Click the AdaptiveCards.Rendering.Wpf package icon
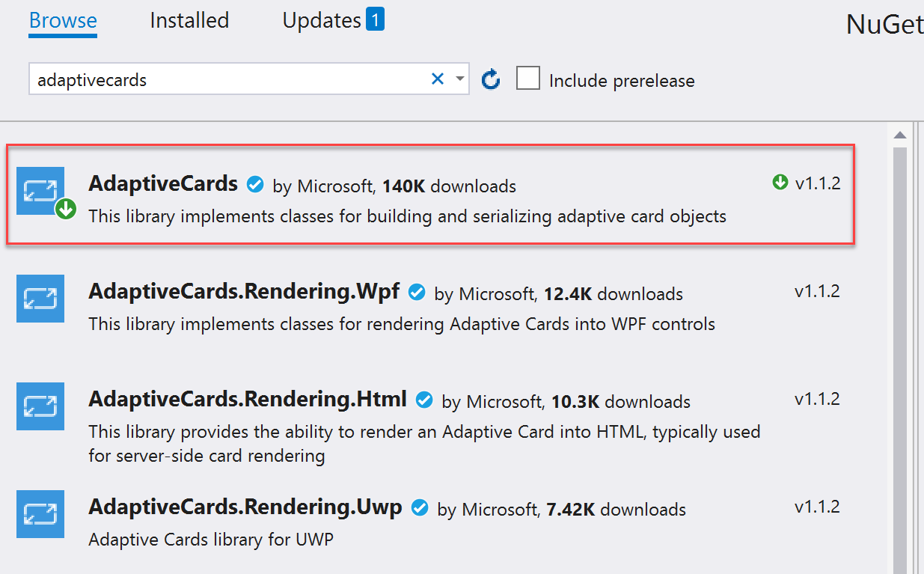 click(x=40, y=299)
